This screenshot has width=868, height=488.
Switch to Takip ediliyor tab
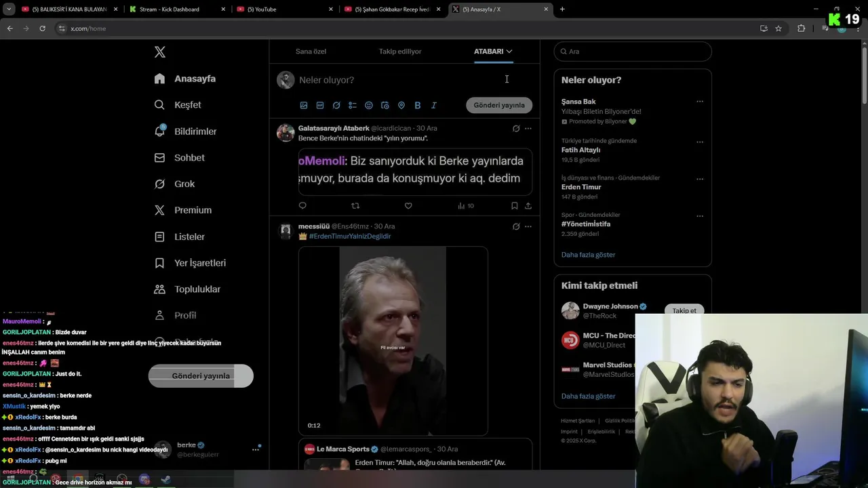(400, 52)
